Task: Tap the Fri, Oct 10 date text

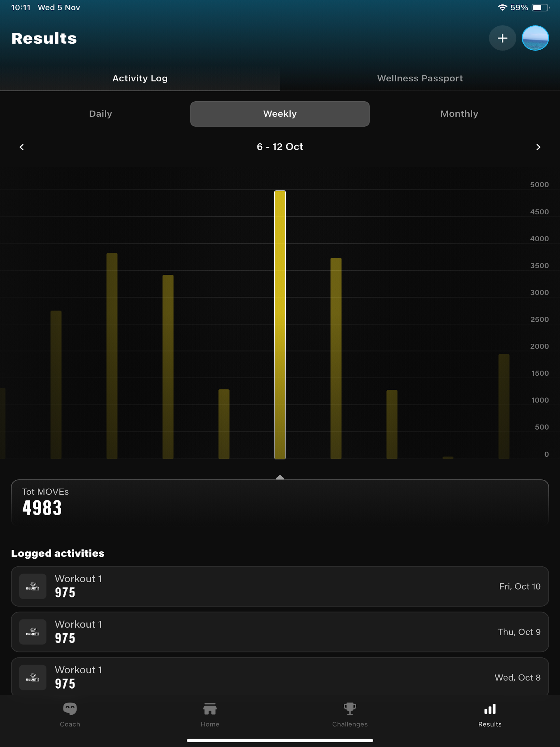Action: click(x=520, y=586)
